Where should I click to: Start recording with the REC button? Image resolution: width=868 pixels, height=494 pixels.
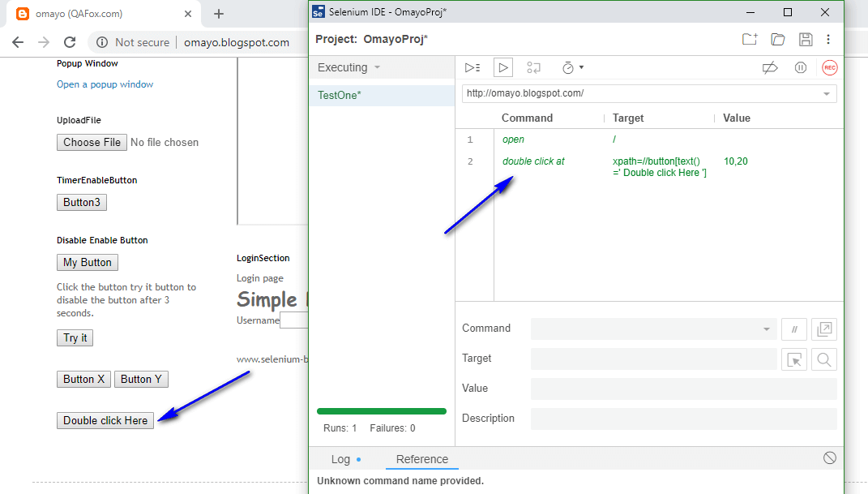point(829,67)
